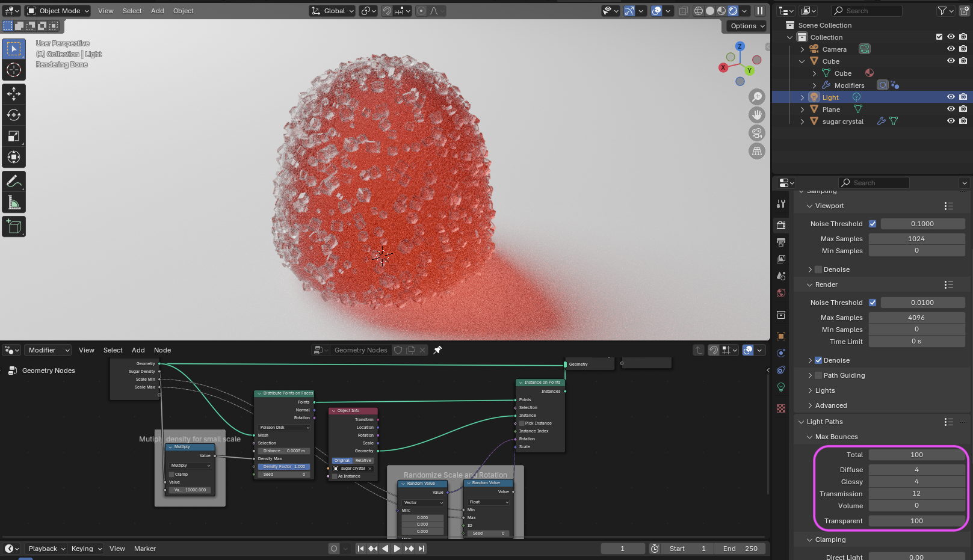973x560 pixels.
Task: Jump to the timeline start frame
Action: click(360, 549)
